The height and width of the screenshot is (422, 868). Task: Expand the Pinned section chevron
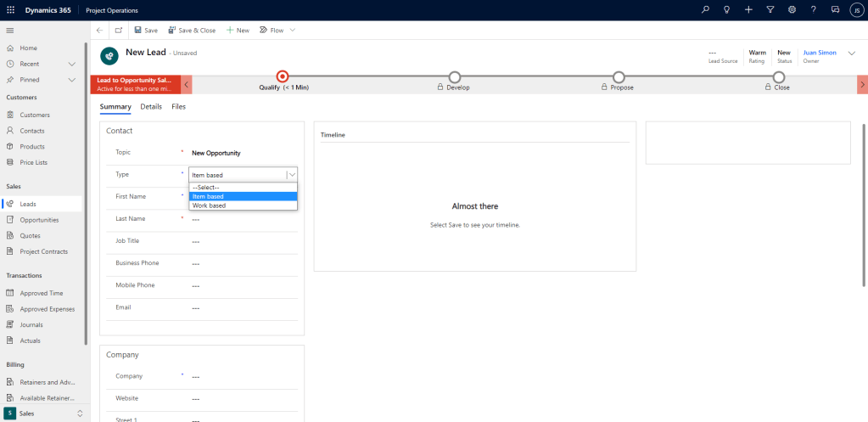tap(71, 80)
